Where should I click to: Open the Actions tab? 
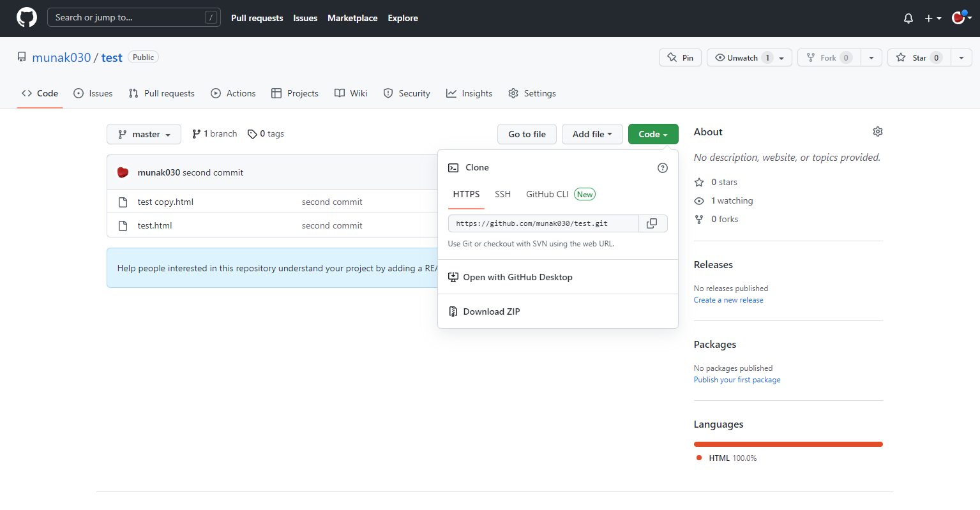click(233, 93)
